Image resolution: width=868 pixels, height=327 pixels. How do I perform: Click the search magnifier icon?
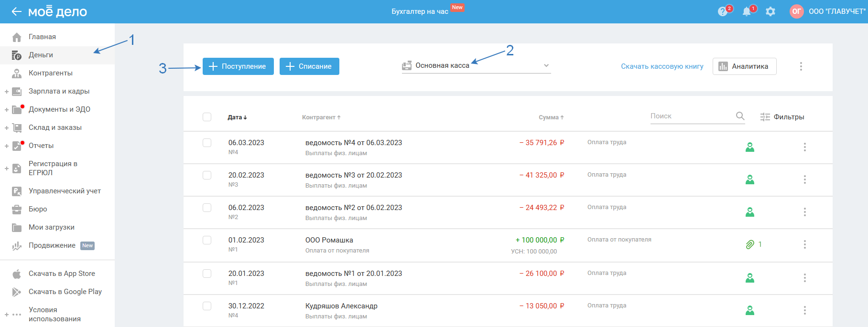click(740, 116)
